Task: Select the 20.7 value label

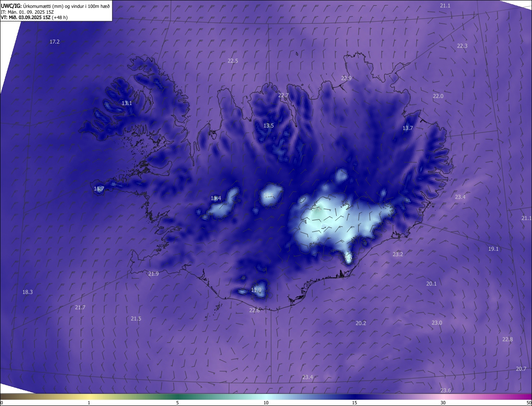Action: 521,369
